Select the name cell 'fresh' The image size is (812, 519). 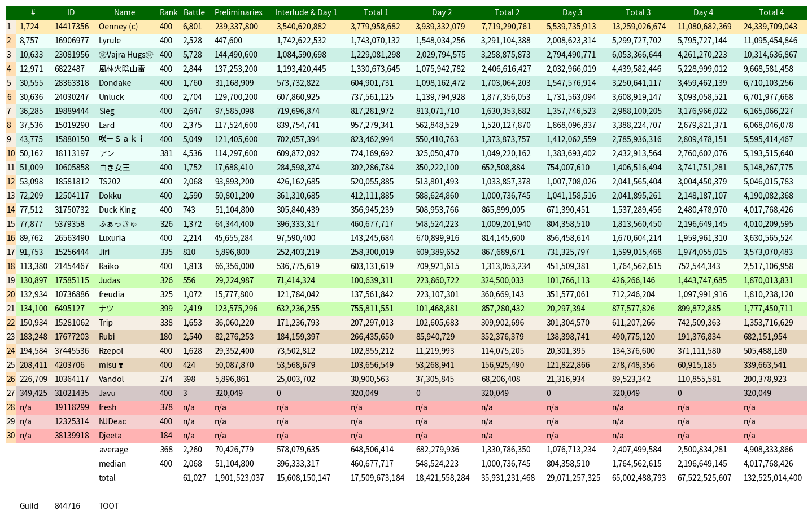coord(107,407)
